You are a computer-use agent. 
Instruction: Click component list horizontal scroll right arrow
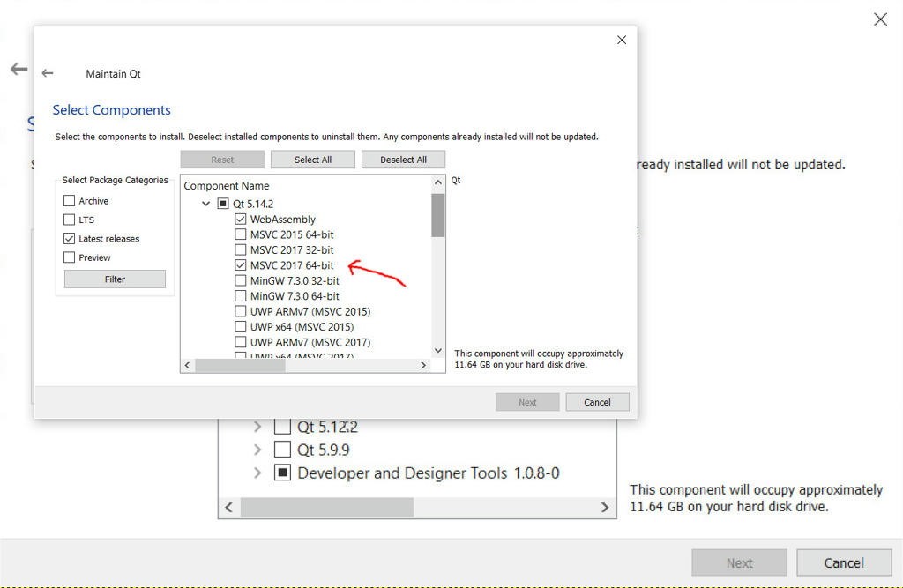tap(423, 365)
